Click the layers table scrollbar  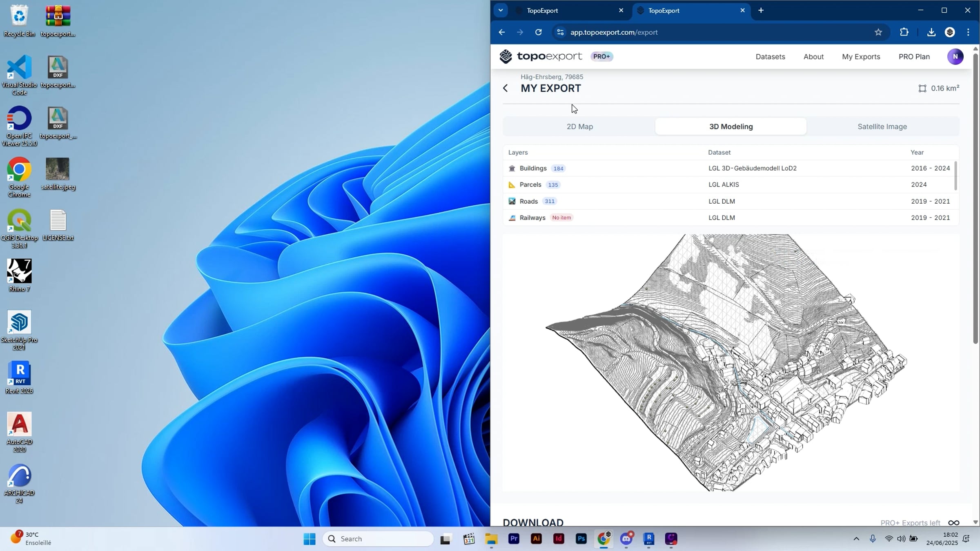point(955,176)
